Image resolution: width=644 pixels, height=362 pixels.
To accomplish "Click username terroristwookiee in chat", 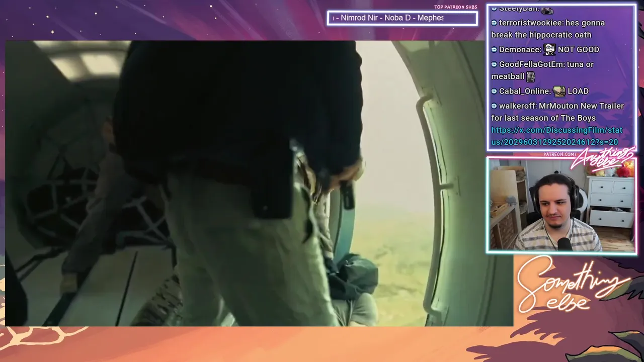I will click(x=531, y=23).
